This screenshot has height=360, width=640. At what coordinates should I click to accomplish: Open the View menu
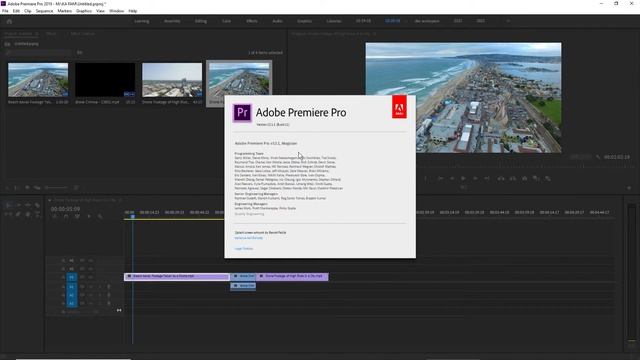pos(100,11)
